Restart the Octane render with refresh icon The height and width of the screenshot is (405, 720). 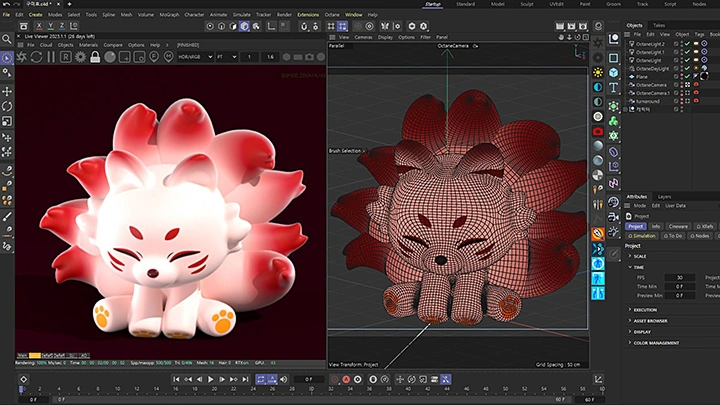(x=36, y=57)
